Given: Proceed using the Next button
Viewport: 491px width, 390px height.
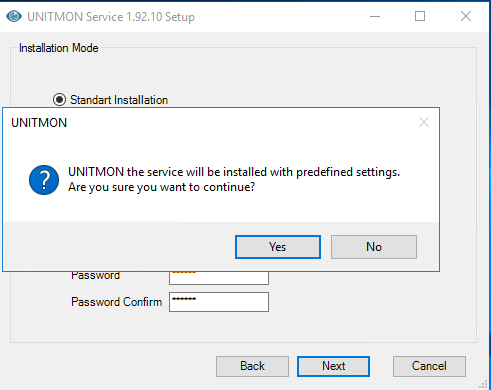Looking at the screenshot, I should coord(333,366).
